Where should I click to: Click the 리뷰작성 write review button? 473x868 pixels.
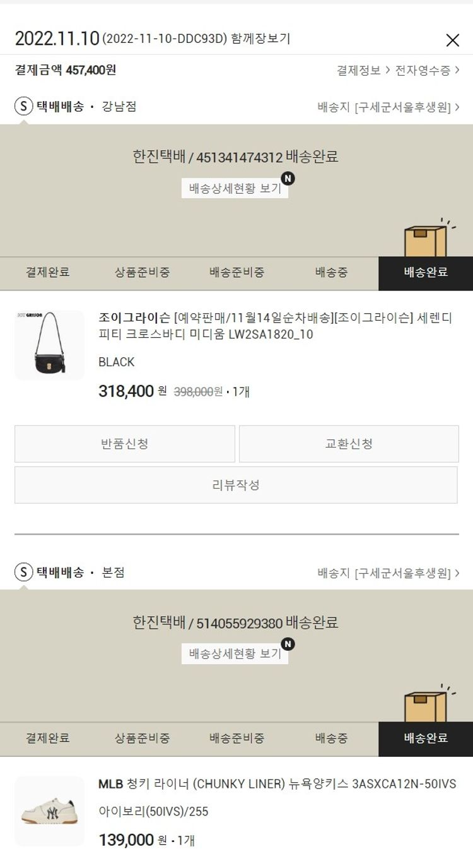tap(236, 485)
